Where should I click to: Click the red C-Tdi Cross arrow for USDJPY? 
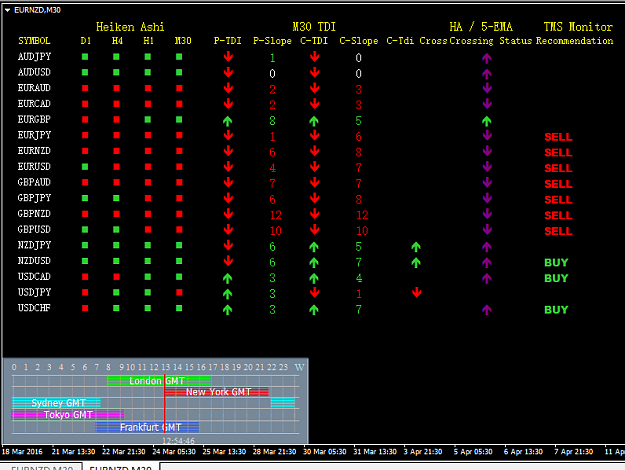pos(417,292)
